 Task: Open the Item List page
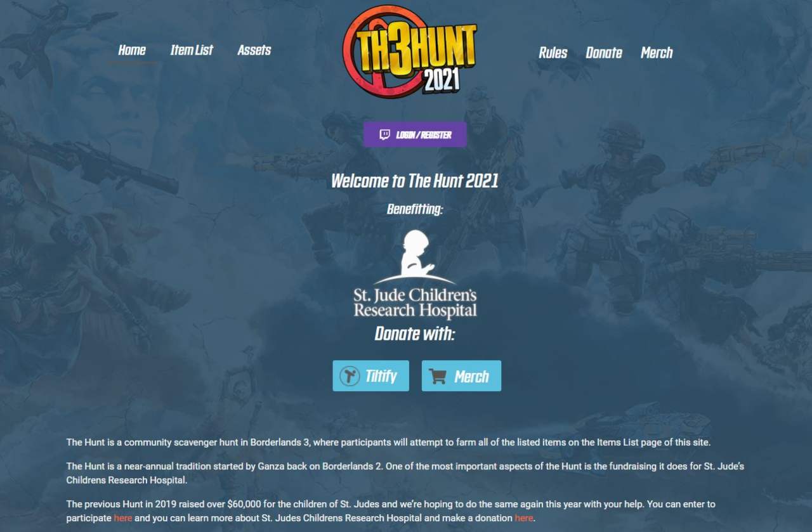tap(192, 50)
